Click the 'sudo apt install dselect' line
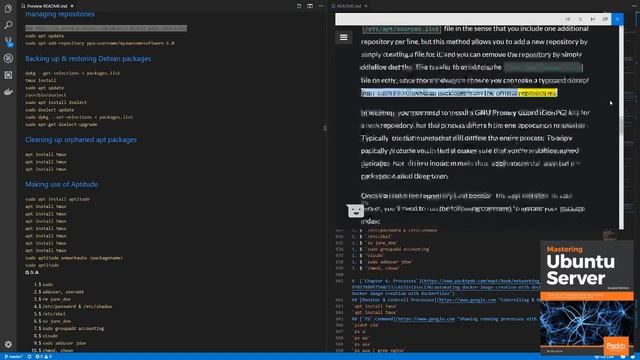Image resolution: width=640 pixels, height=360 pixels. (56, 102)
